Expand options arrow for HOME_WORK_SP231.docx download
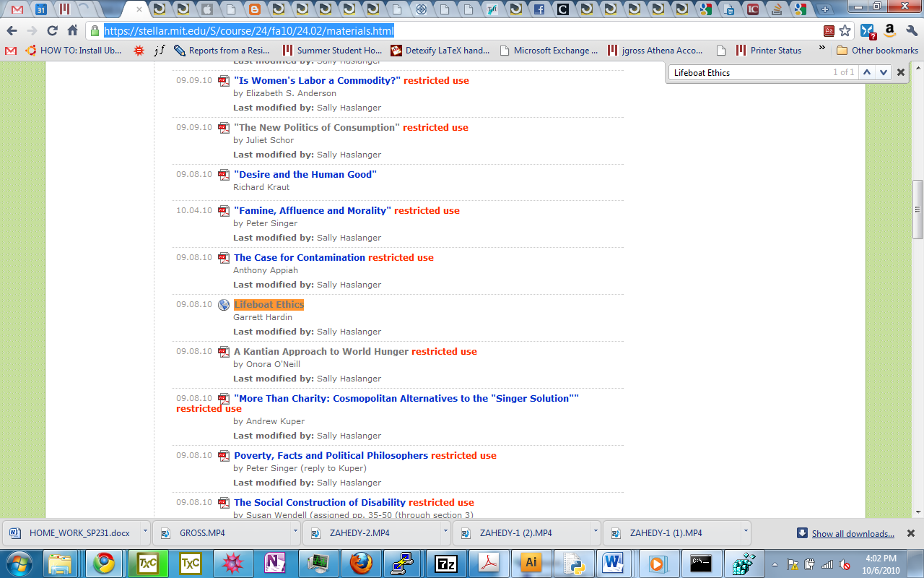This screenshot has height=578, width=924. click(x=145, y=532)
